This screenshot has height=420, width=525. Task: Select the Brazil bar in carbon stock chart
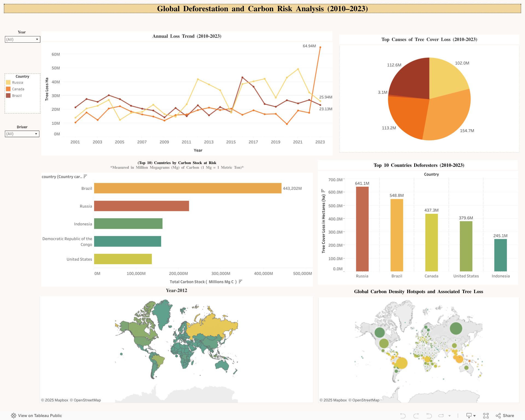pyautogui.click(x=188, y=188)
